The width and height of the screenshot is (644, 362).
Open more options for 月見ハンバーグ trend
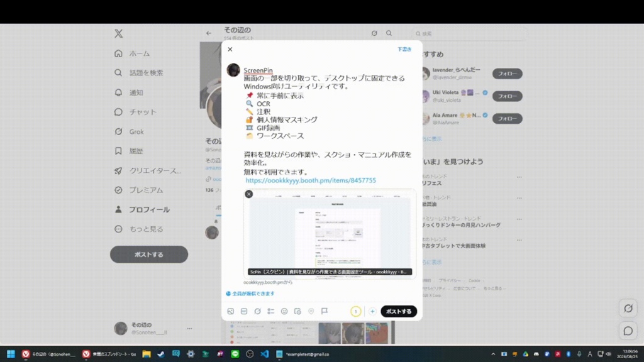tap(519, 219)
